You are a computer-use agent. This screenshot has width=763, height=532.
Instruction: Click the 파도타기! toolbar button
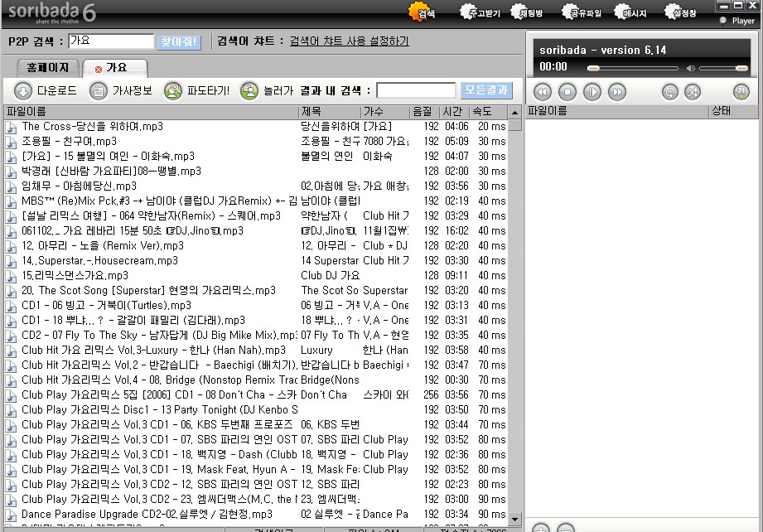coord(196,90)
